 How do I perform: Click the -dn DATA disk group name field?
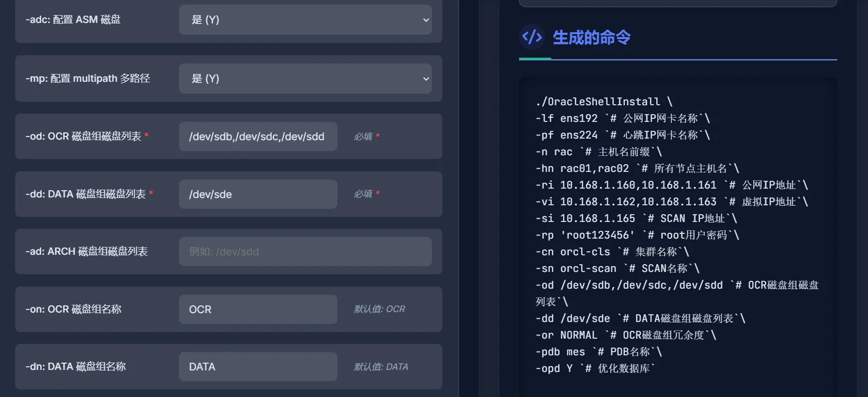258,367
